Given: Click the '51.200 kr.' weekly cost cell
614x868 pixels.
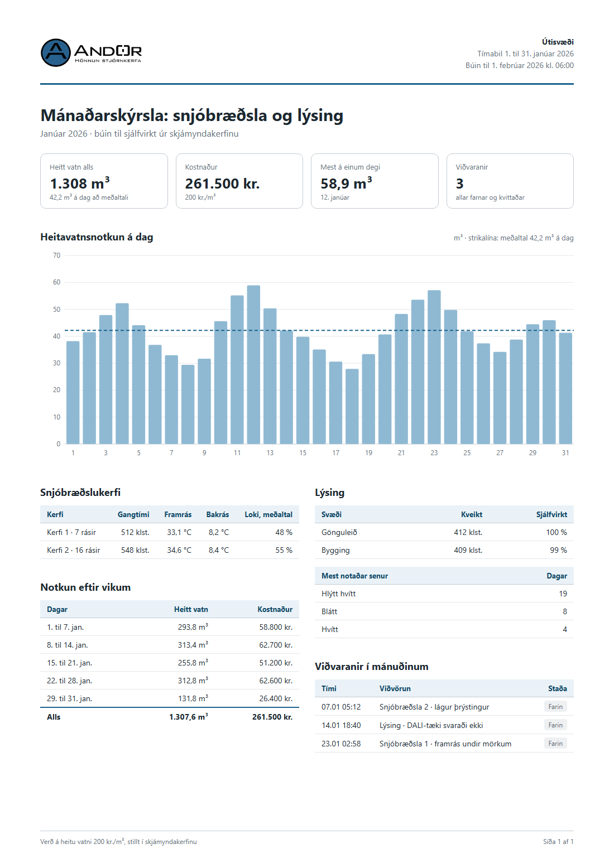Looking at the screenshot, I should 276,663.
